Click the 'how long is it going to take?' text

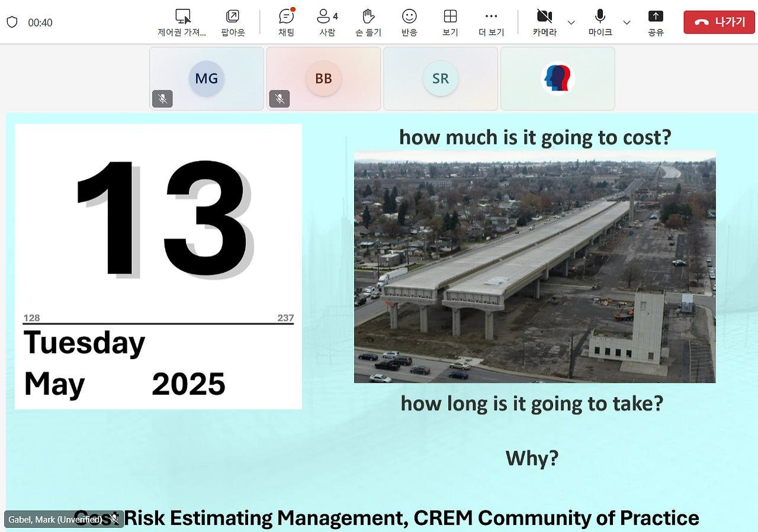click(532, 404)
